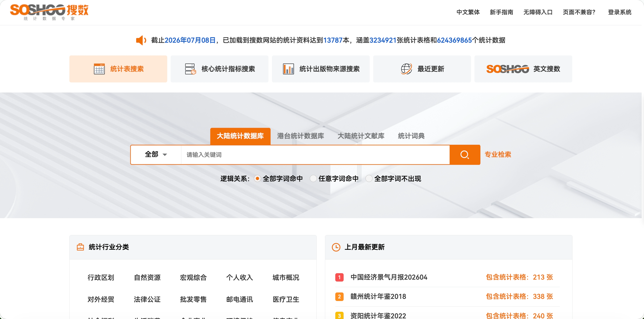Click the SOSHOO logo in 英文搜数 tile
Viewport: 644px width, 319px height.
pyautogui.click(x=507, y=69)
